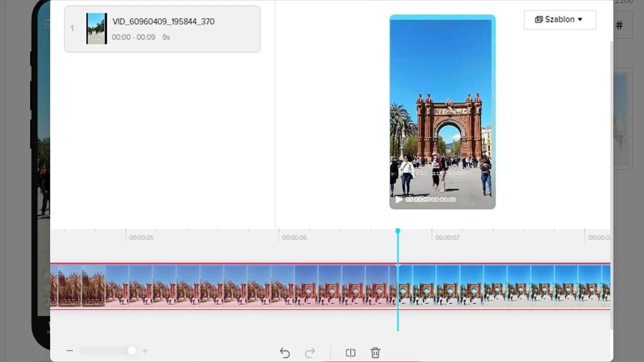Zoom in timeline with plus icon
644x362 pixels.
coord(145,351)
